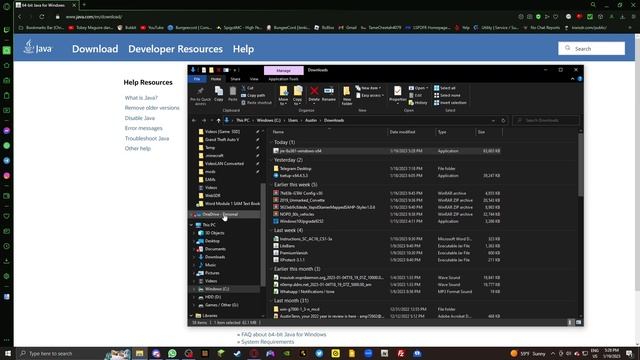Refresh the Downloads folder view
640x360 pixels.
click(503, 120)
